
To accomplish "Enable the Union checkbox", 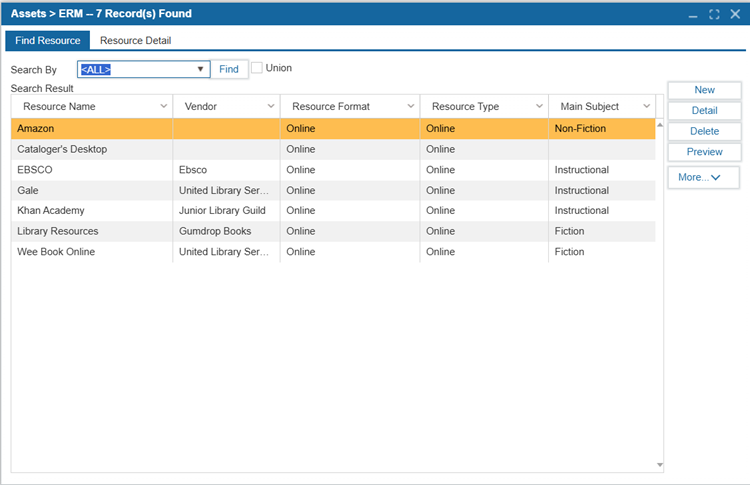I will (x=257, y=68).
